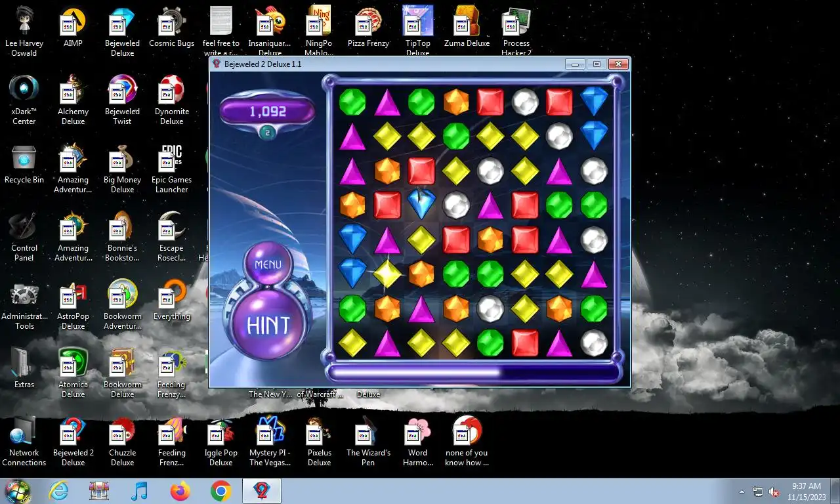The image size is (840, 504).
Task: Click the purple level progress bar
Action: (472, 373)
